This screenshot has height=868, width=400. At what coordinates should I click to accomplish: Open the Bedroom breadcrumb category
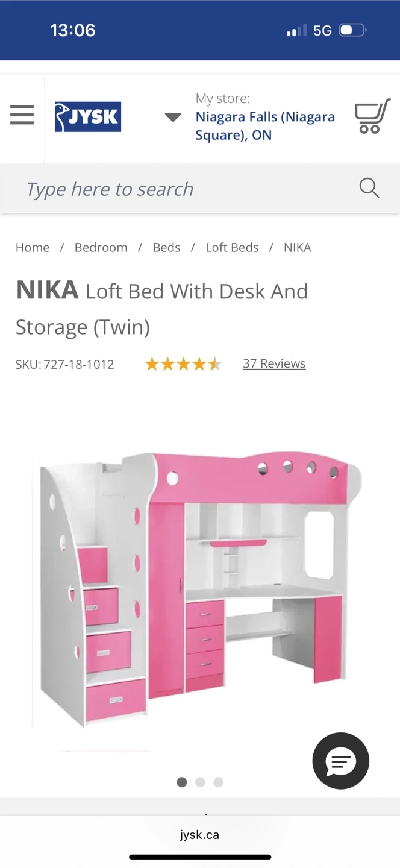point(101,247)
